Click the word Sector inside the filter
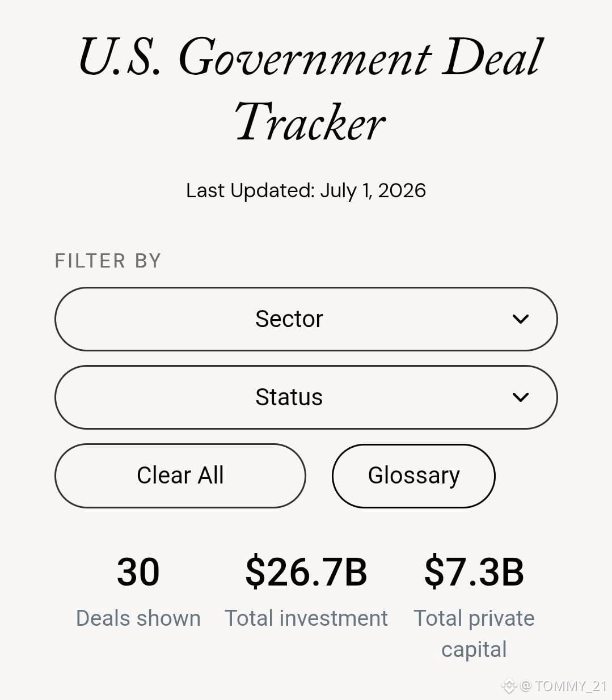The width and height of the screenshot is (612, 700). pos(289,319)
